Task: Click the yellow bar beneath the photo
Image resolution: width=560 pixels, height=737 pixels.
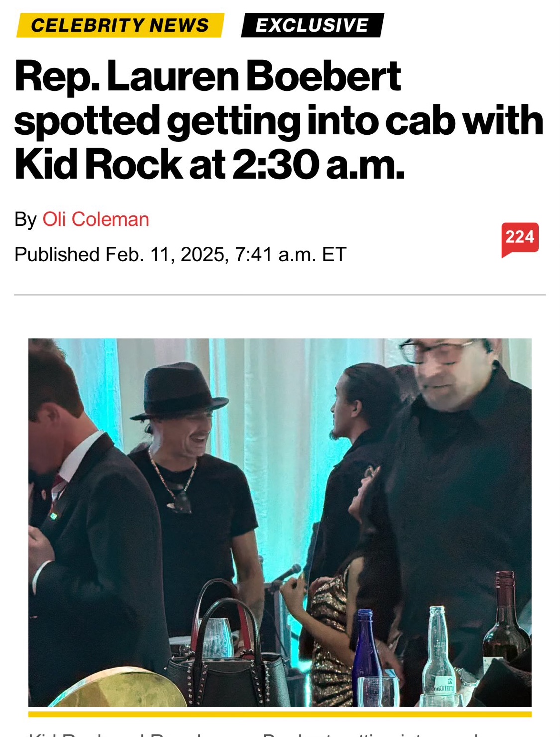Action: pyautogui.click(x=280, y=714)
